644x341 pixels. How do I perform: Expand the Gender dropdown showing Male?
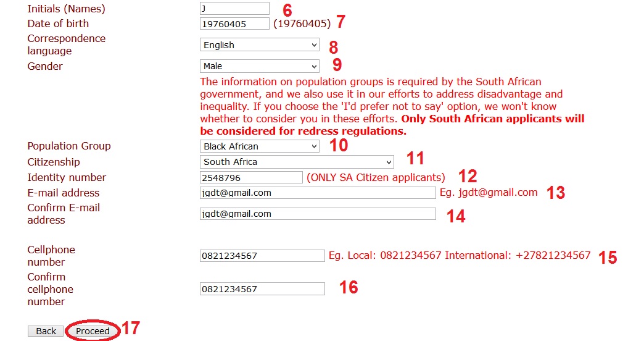coord(259,66)
